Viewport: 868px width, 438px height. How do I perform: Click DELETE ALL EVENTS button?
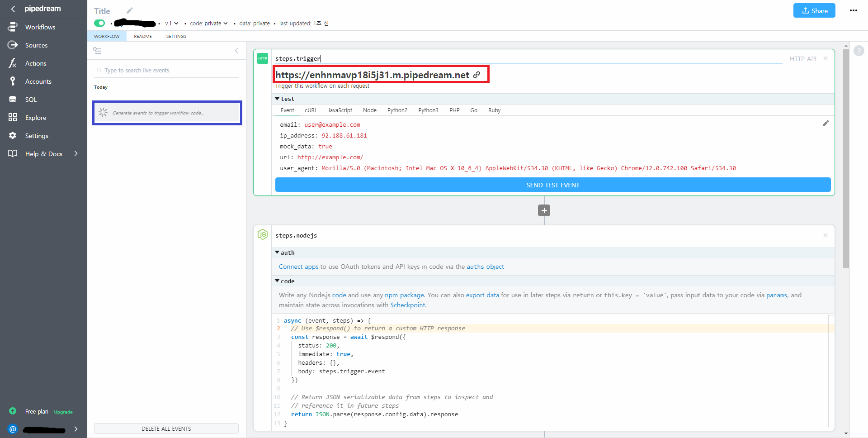click(166, 428)
